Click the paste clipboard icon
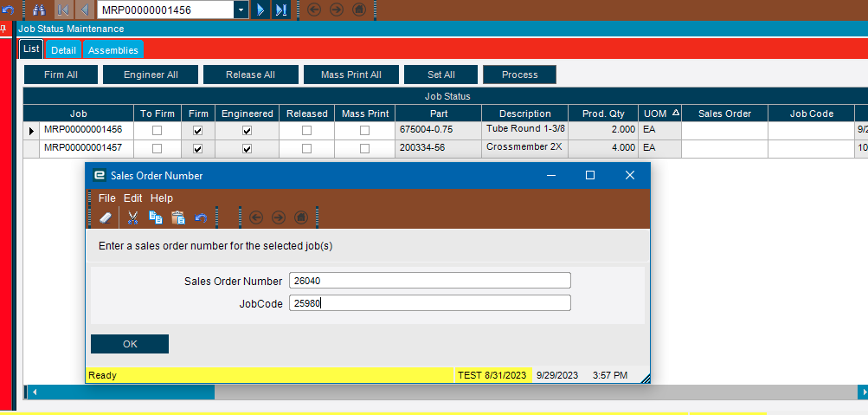This screenshot has height=415, width=868. pyautogui.click(x=177, y=217)
